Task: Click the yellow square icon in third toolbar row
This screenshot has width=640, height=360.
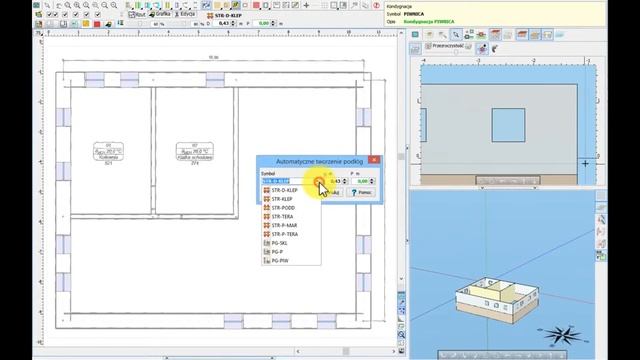Action: pos(86,24)
